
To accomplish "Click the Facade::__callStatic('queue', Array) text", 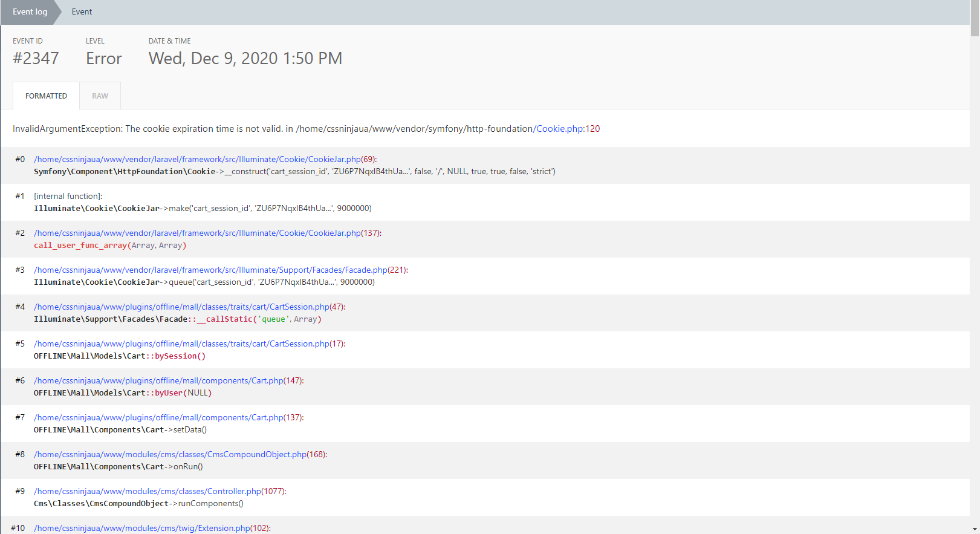I will [178, 319].
